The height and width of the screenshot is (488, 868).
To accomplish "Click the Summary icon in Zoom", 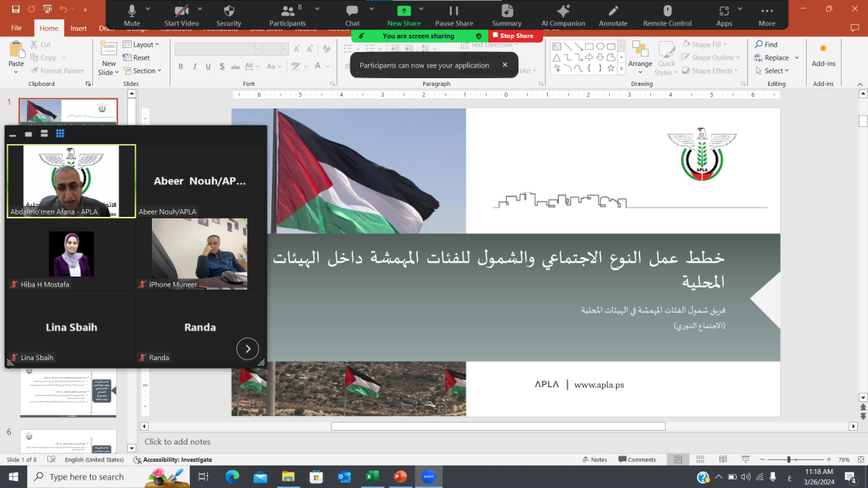I will (x=507, y=11).
